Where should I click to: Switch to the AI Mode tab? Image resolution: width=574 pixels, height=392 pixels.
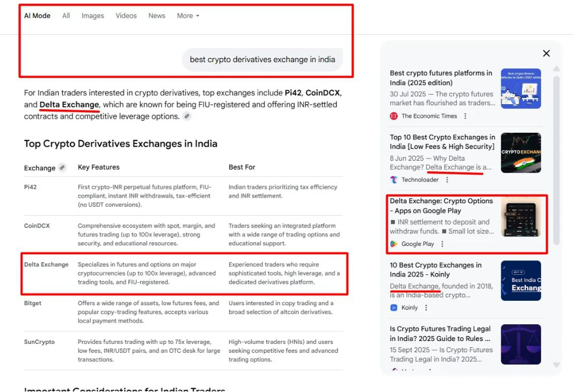click(37, 16)
